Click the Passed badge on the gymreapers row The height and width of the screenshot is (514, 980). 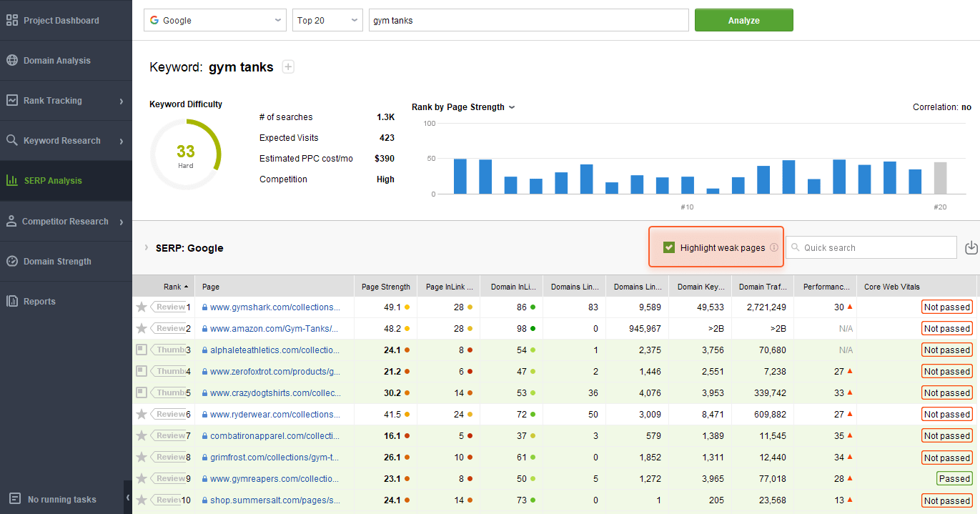[954, 478]
